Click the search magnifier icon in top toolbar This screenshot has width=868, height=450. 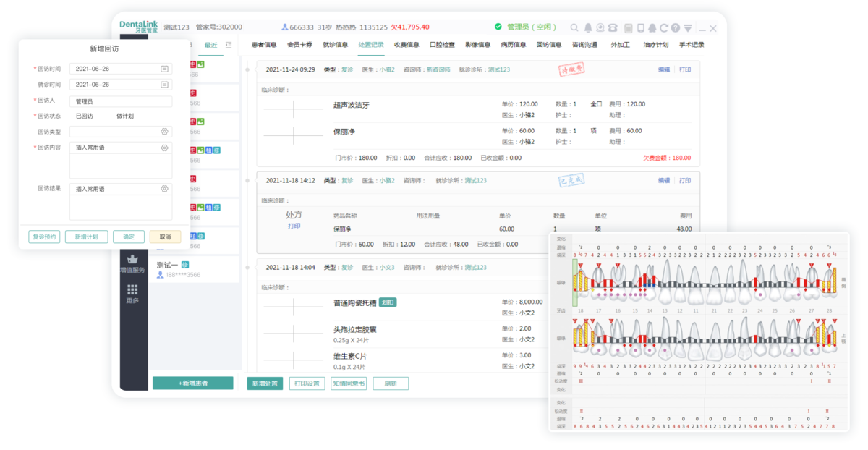pyautogui.click(x=574, y=28)
